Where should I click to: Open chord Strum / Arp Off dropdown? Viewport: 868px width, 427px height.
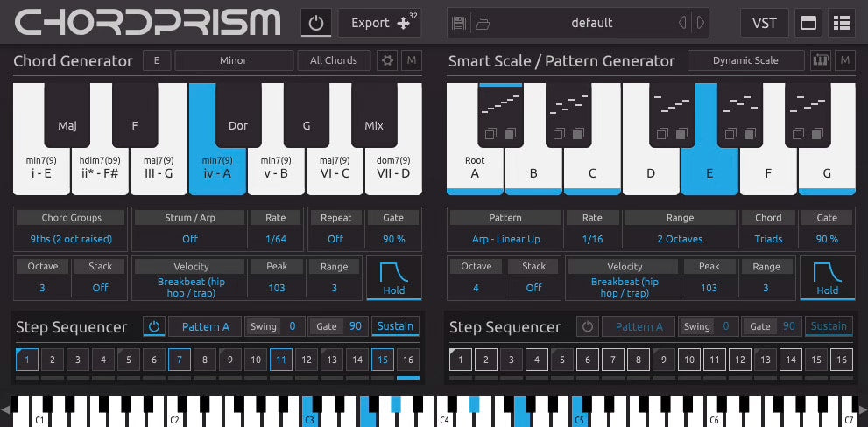click(x=190, y=239)
